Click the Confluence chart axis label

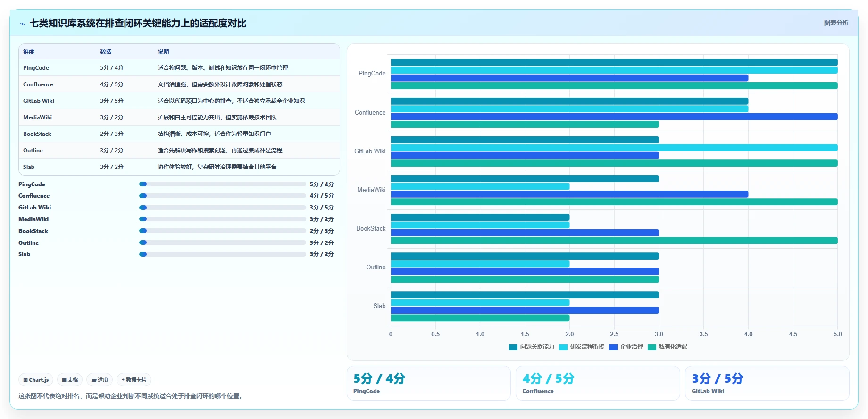coord(370,113)
